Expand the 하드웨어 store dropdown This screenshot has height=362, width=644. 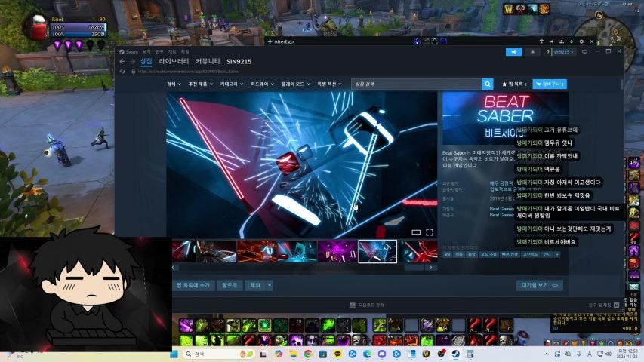(262, 84)
